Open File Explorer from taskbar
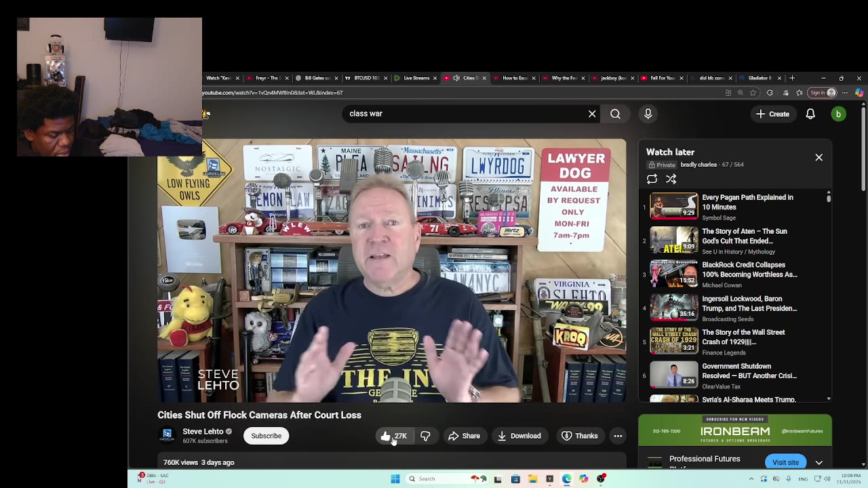868x488 pixels. point(532,479)
